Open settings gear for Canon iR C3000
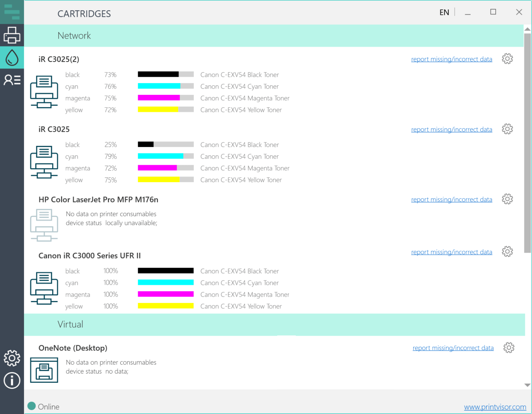 point(507,252)
